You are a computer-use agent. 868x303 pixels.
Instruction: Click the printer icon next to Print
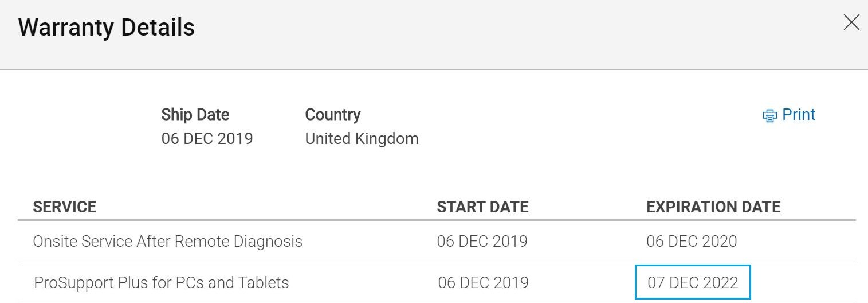tap(769, 116)
